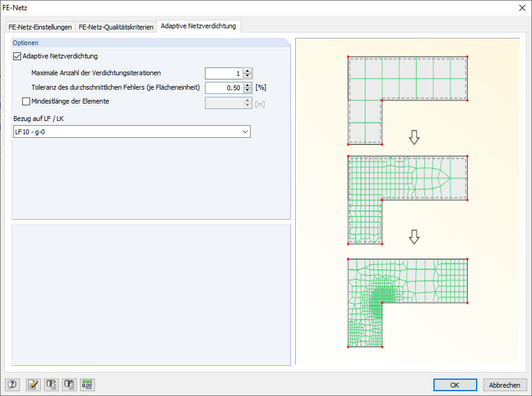Click the 'Bezug auf LF / LK' label
The image size is (532, 396).
[x=38, y=119]
